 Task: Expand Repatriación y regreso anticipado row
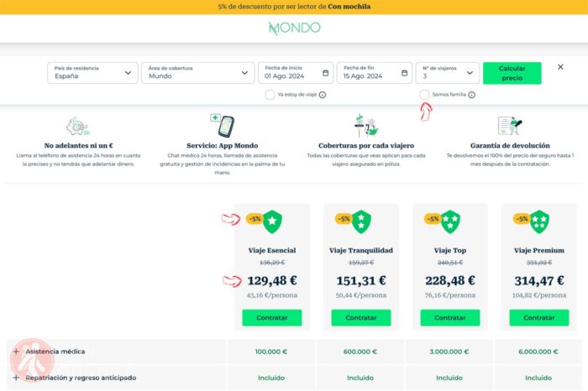116,378
